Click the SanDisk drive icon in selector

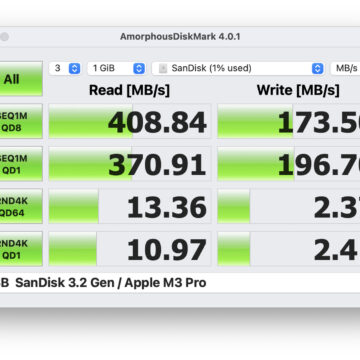(x=163, y=69)
